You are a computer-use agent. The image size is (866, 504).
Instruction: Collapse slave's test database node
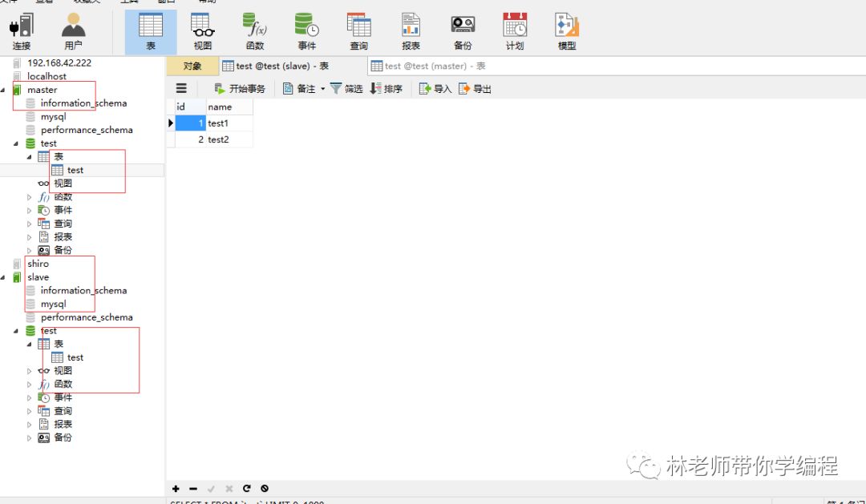16,331
